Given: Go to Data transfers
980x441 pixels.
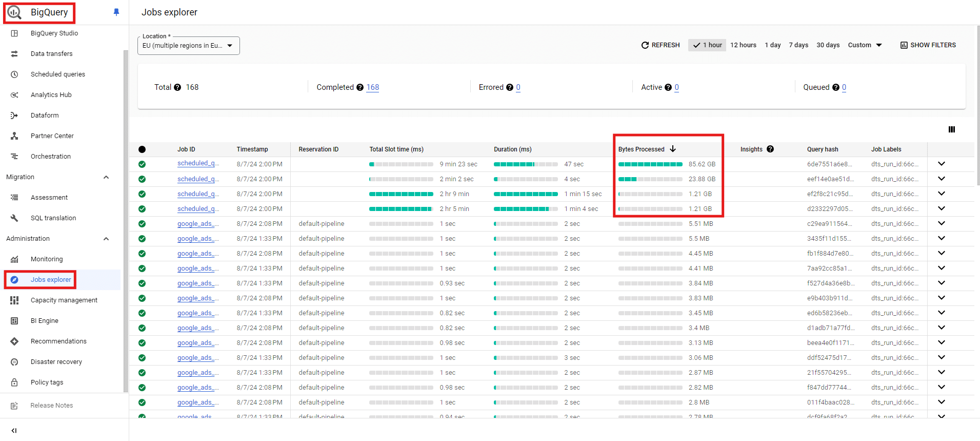Looking at the screenshot, I should [51, 54].
